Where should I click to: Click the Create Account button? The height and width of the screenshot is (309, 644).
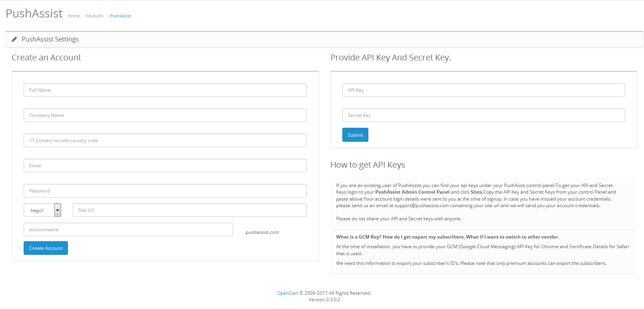tap(46, 248)
